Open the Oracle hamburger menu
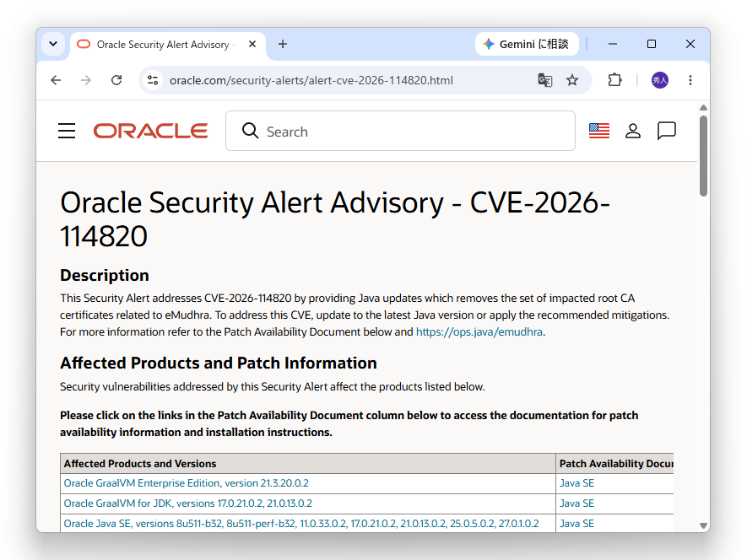 point(67,131)
